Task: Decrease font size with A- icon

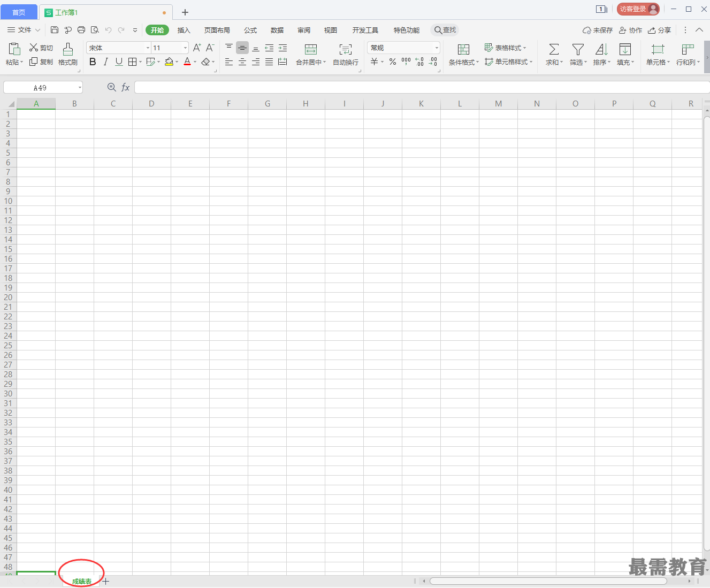Action: tap(210, 48)
